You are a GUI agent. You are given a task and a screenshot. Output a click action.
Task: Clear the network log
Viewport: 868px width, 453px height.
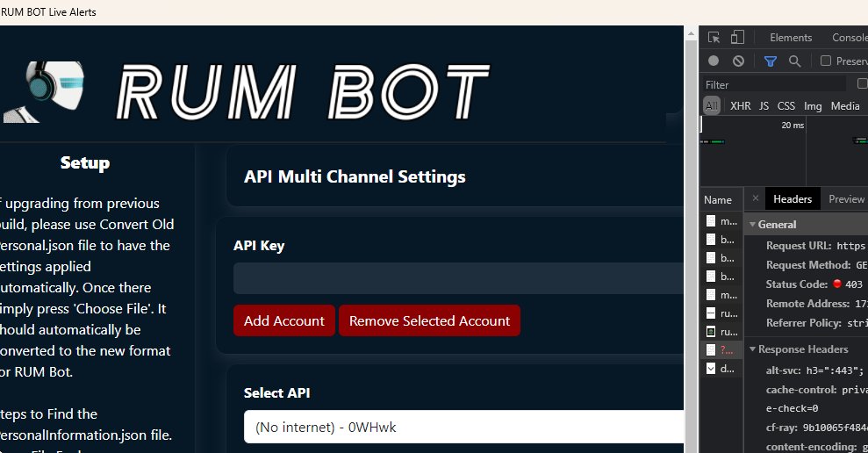[x=738, y=61]
